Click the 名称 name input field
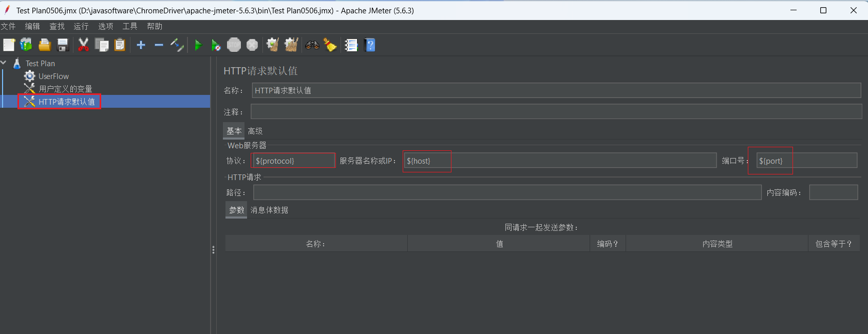868x334 pixels. pyautogui.click(x=556, y=90)
